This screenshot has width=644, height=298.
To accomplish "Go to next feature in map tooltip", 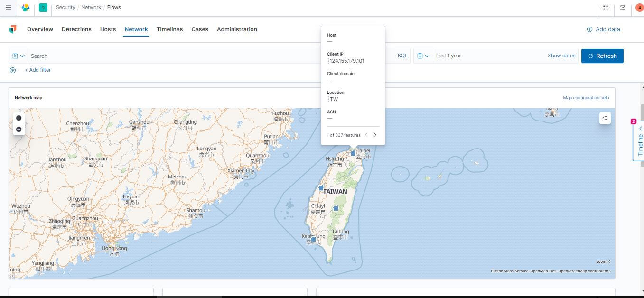I will click(x=375, y=135).
